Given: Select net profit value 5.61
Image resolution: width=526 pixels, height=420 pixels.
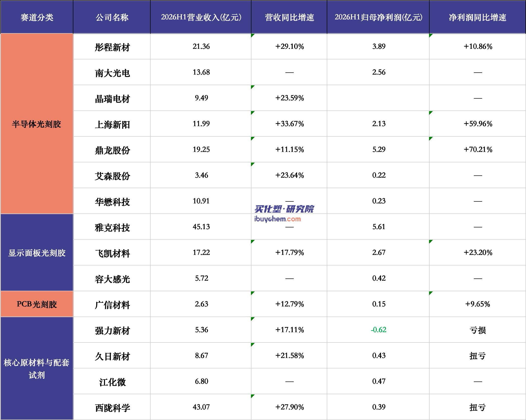Looking at the screenshot, I should coord(379,227).
